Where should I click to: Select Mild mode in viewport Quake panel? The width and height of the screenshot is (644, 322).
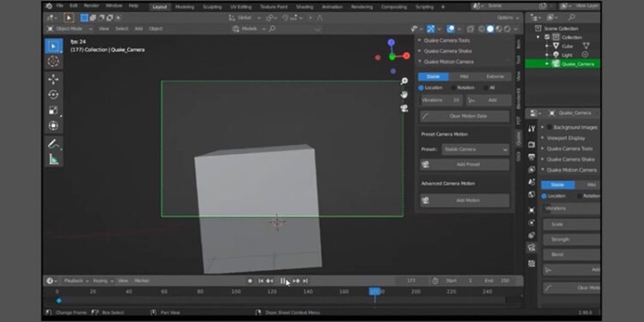464,76
